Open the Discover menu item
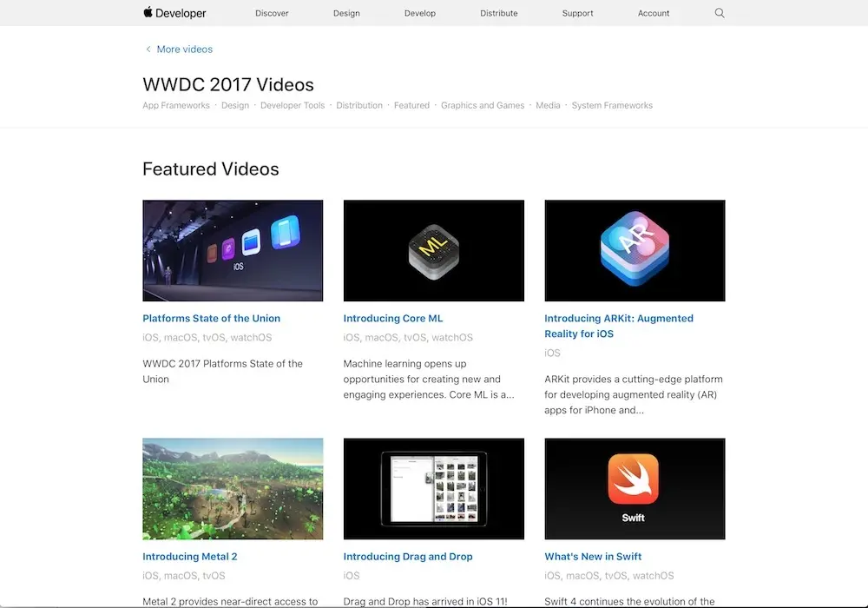Image resolution: width=868 pixels, height=608 pixels. (272, 13)
